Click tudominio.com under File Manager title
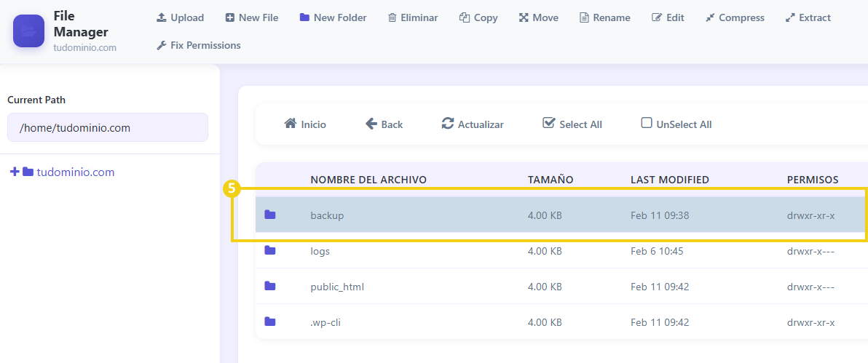Image resolution: width=868 pixels, height=363 pixels. pos(84,47)
